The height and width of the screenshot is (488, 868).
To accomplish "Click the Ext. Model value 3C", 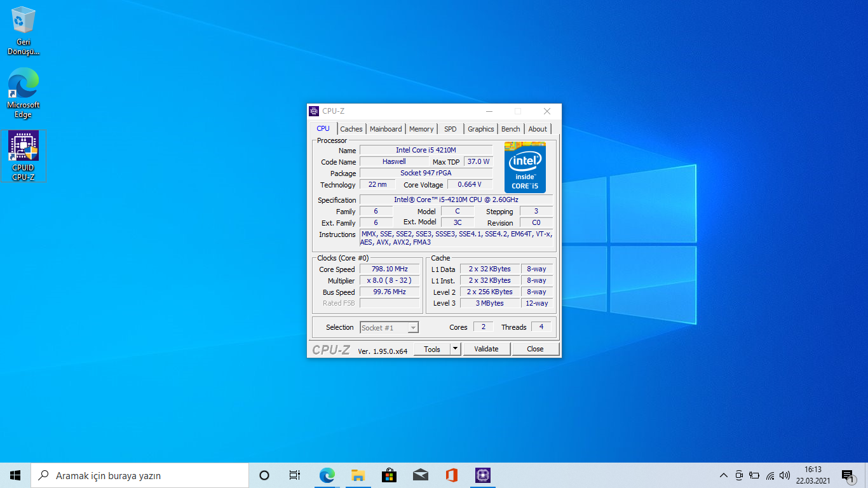I will click(x=457, y=222).
